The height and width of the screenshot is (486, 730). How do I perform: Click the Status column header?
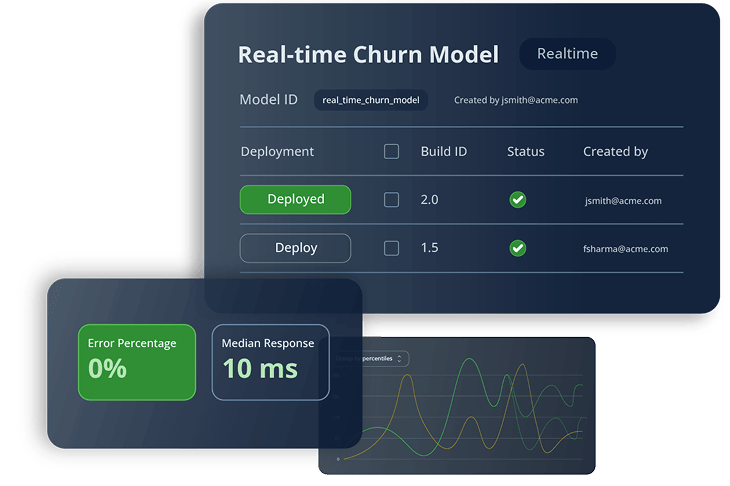point(525,152)
